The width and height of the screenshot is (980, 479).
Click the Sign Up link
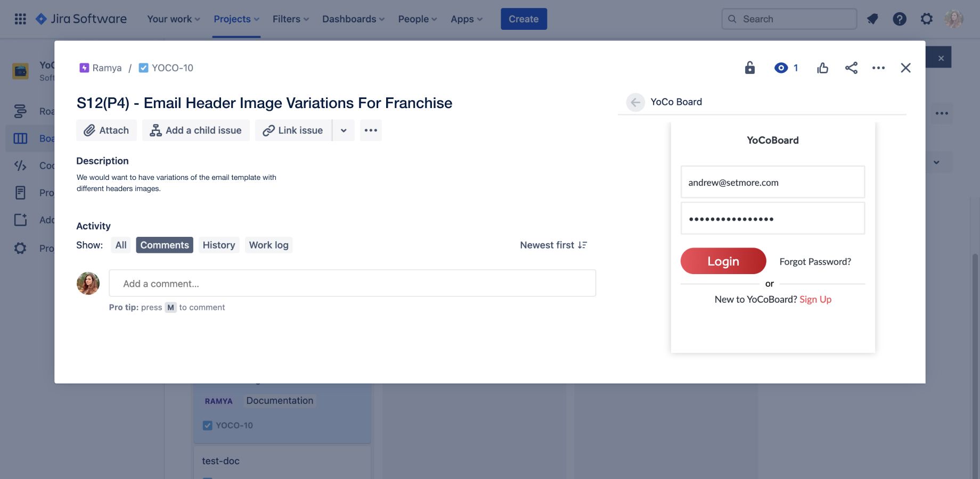tap(815, 300)
